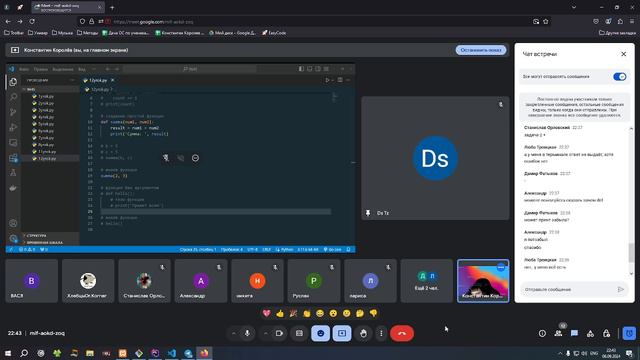Focus the send message input field
Screen dimensions: 640x360
click(x=567, y=289)
